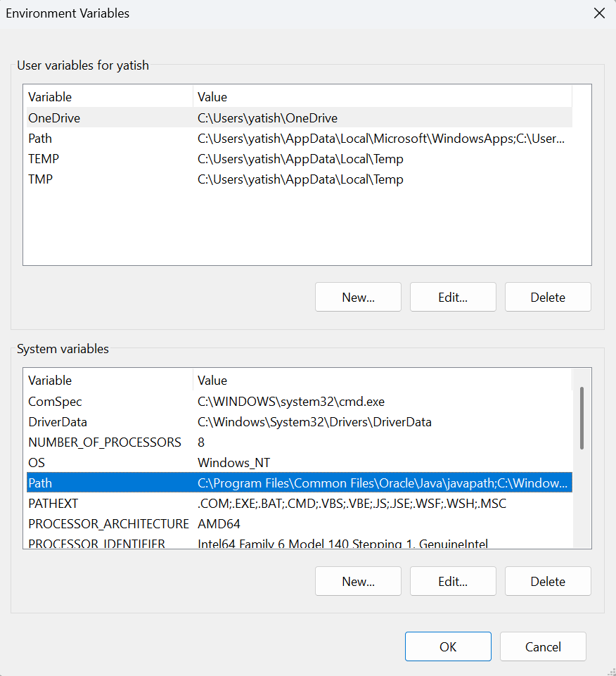Select the PATHEXT system variable

click(105, 503)
